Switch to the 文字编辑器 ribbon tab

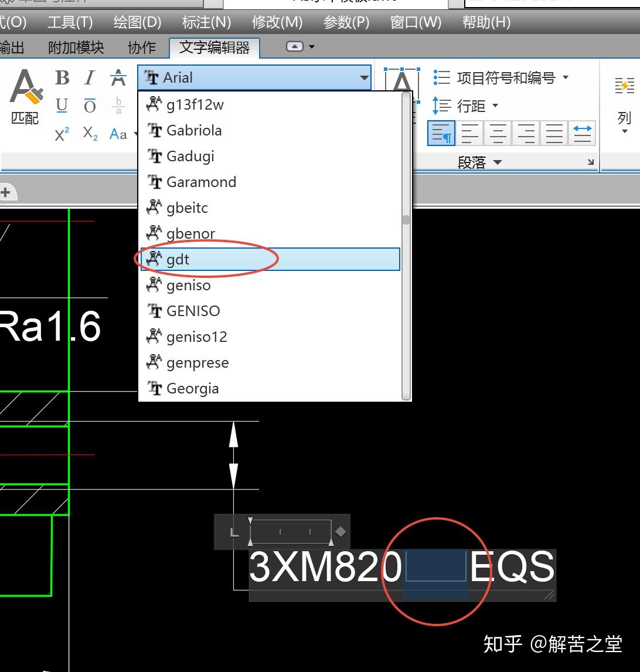point(215,48)
